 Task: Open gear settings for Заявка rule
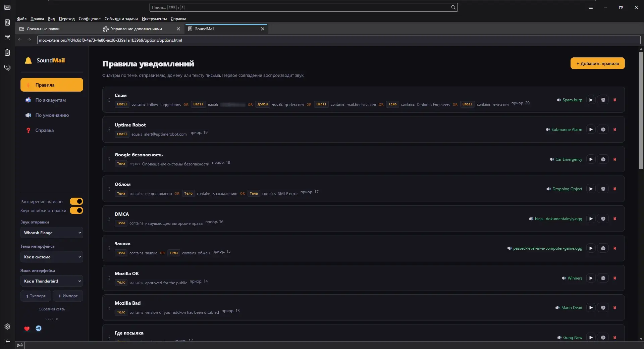click(x=603, y=248)
